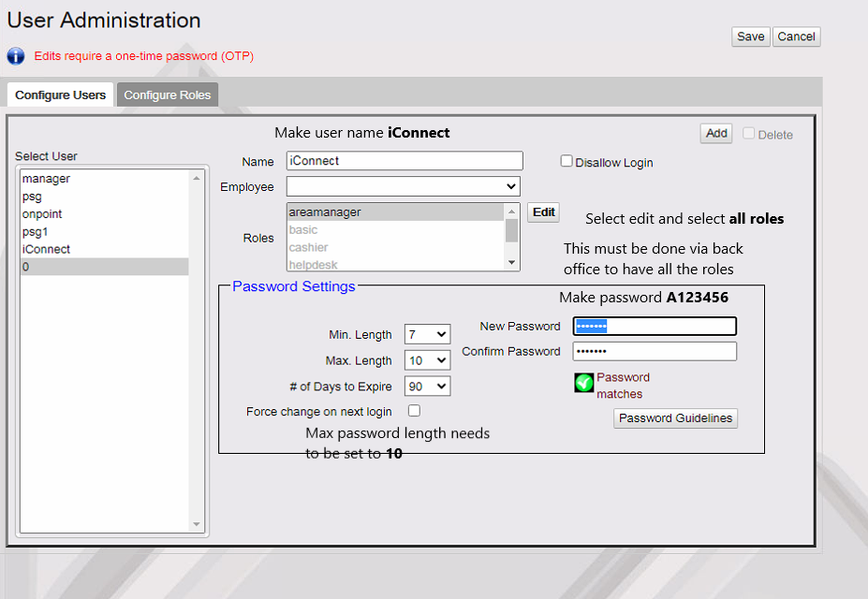Change the # of Days to Expire dropdown
Image resolution: width=868 pixels, height=599 pixels.
(x=427, y=386)
